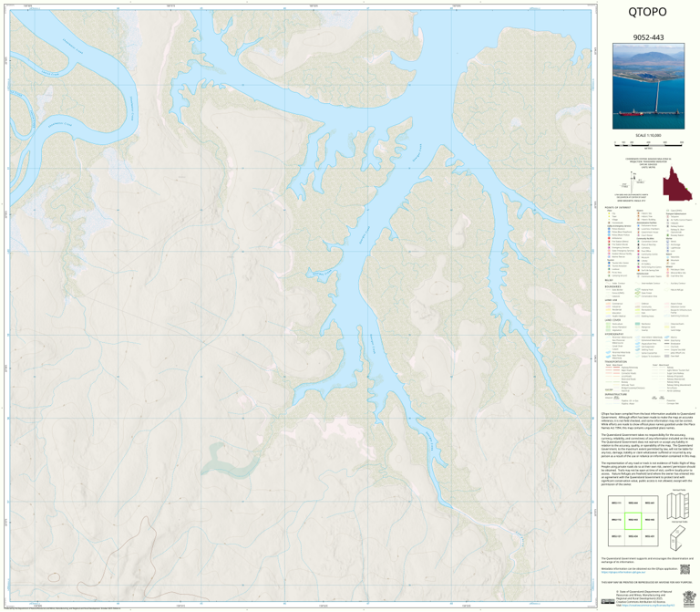Click the metres scale bar graphic
This screenshot has height=612, width=700.
tap(648, 144)
